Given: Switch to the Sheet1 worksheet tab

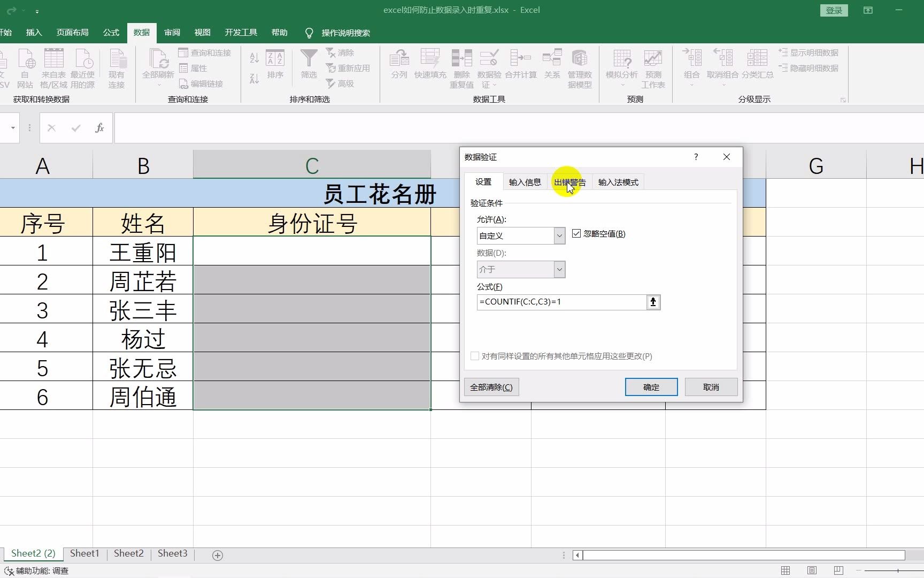Looking at the screenshot, I should (84, 553).
